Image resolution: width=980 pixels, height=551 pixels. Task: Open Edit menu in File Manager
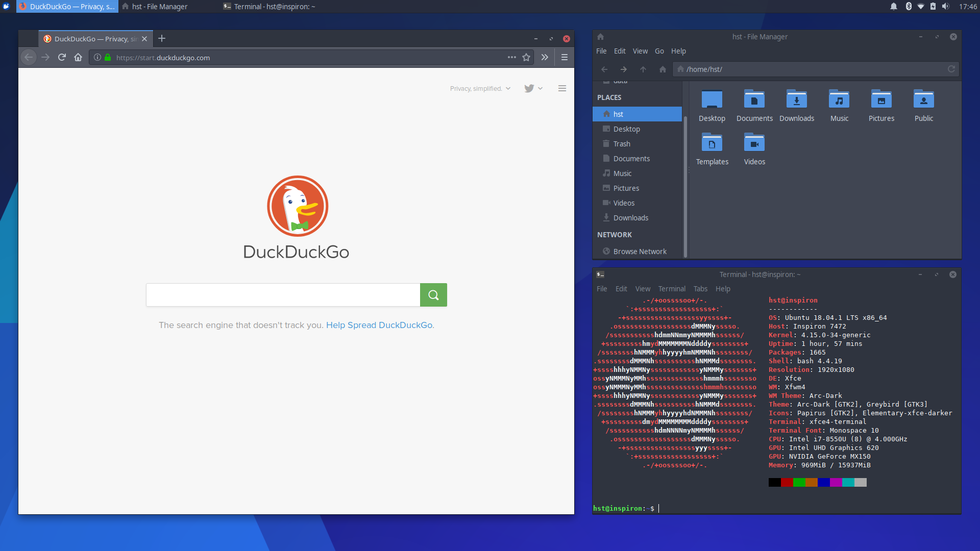(x=620, y=51)
